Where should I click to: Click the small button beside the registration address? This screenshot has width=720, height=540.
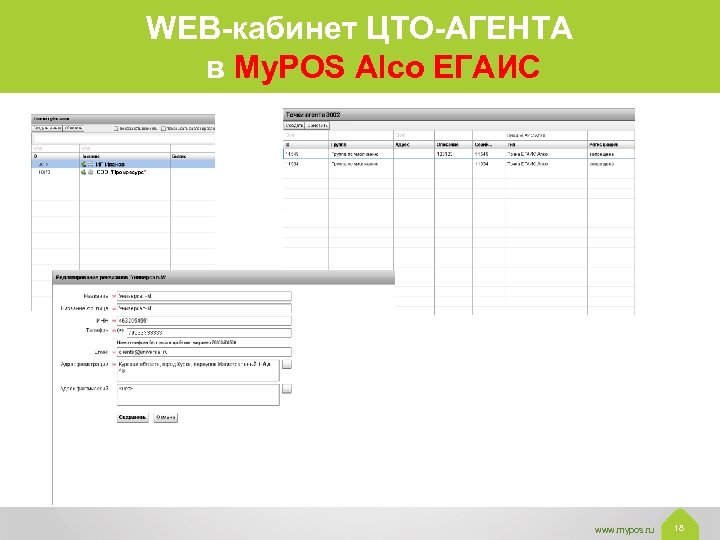click(x=287, y=365)
